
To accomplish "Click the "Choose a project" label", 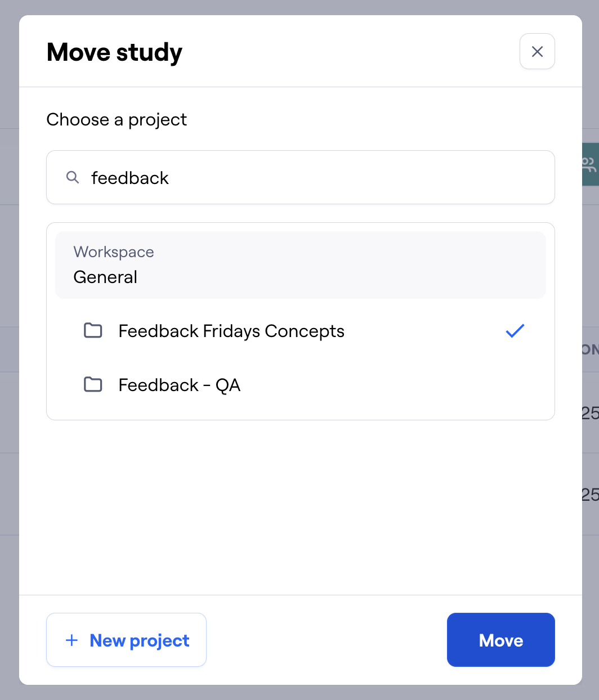I will point(117,119).
